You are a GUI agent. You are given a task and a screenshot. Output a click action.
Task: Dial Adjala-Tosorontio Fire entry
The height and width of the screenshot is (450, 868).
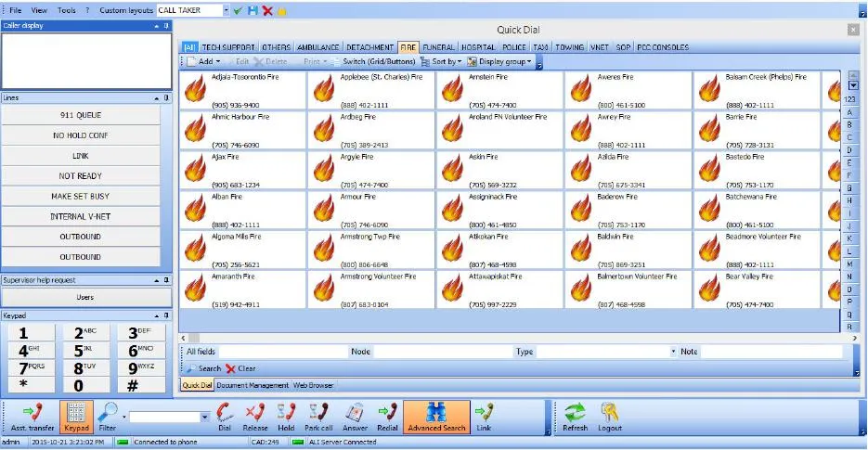click(242, 91)
